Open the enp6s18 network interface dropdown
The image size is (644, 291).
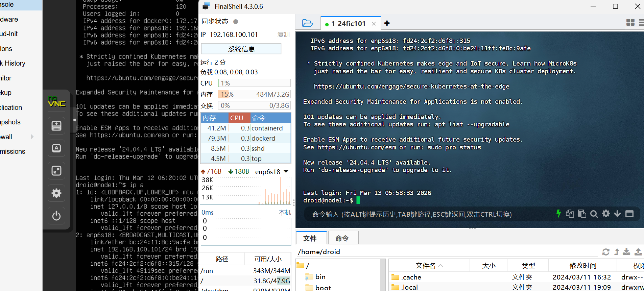286,171
